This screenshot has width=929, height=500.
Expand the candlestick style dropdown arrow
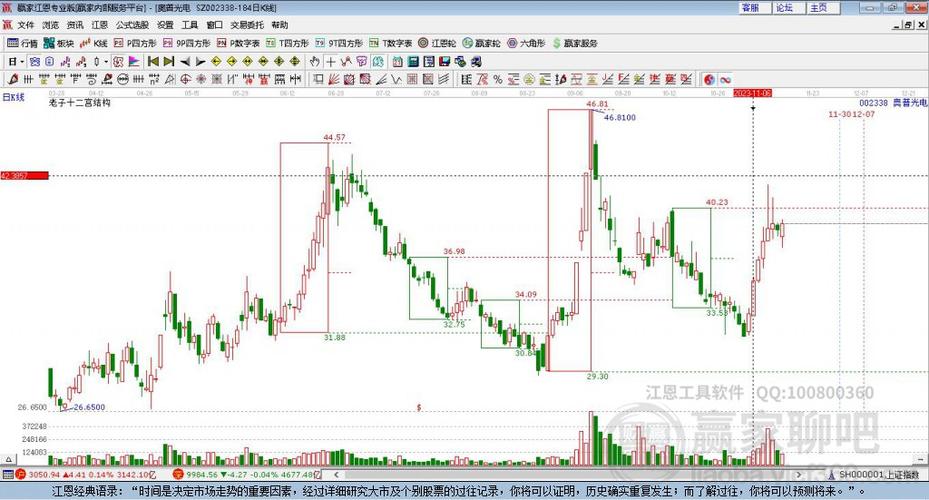106,62
